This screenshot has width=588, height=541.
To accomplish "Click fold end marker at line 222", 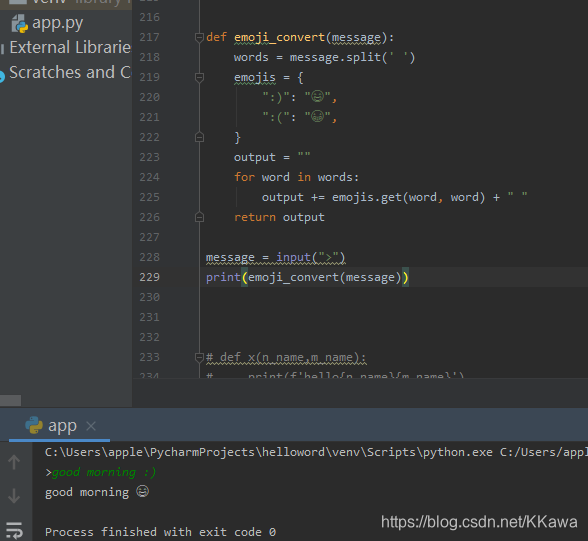I will coord(199,137).
